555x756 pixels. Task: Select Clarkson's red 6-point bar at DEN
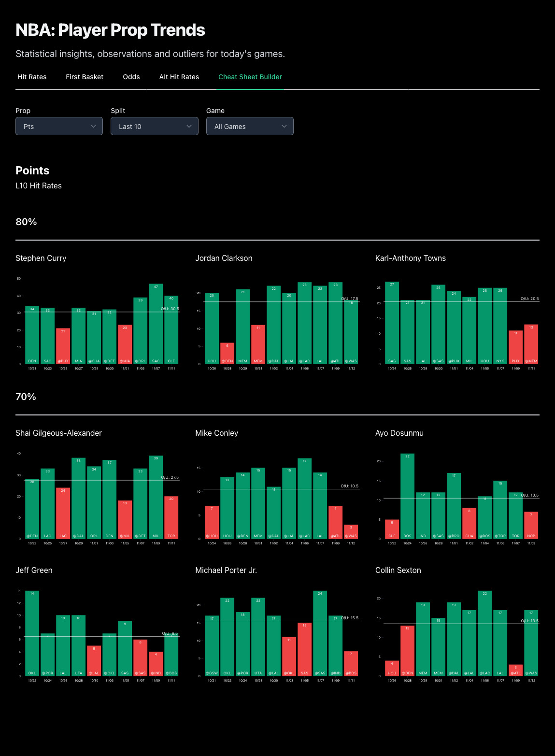[228, 354]
